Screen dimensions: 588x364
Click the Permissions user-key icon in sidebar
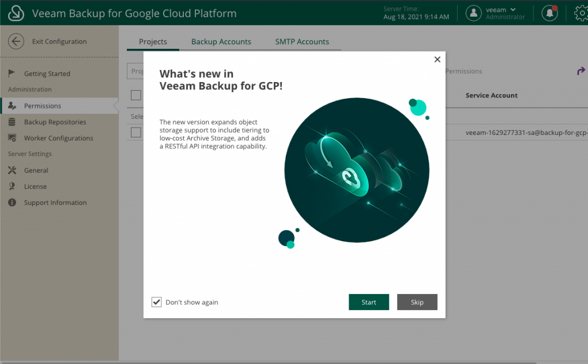[x=12, y=106]
